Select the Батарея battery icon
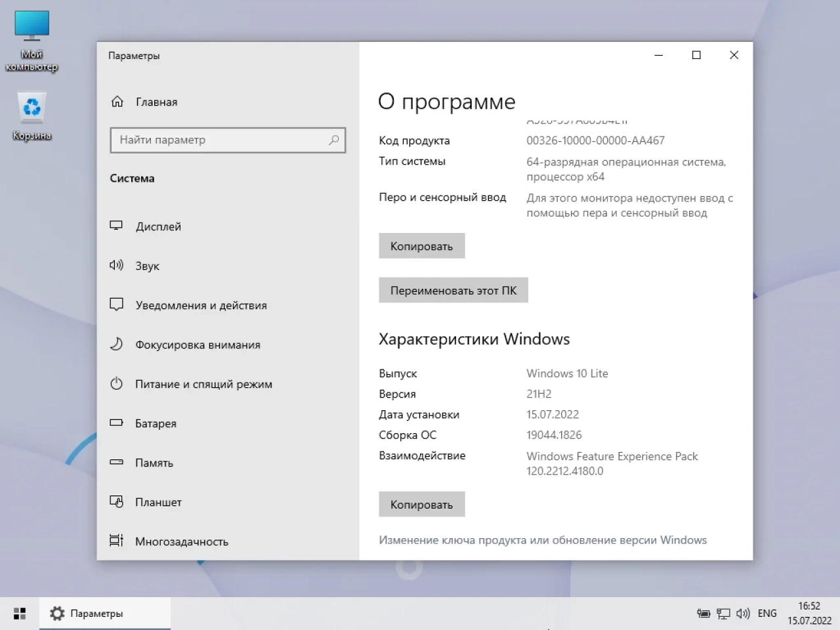Screen dimensions: 840x630 pyautogui.click(x=116, y=423)
